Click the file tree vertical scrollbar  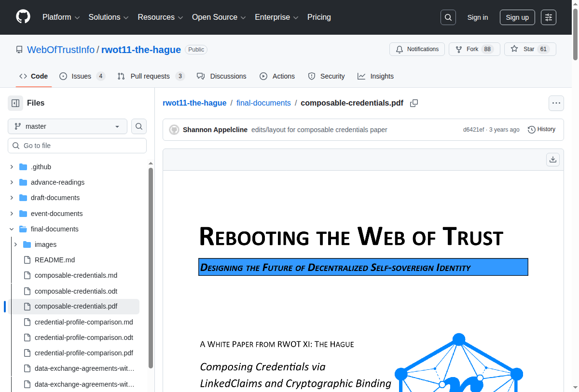151,265
